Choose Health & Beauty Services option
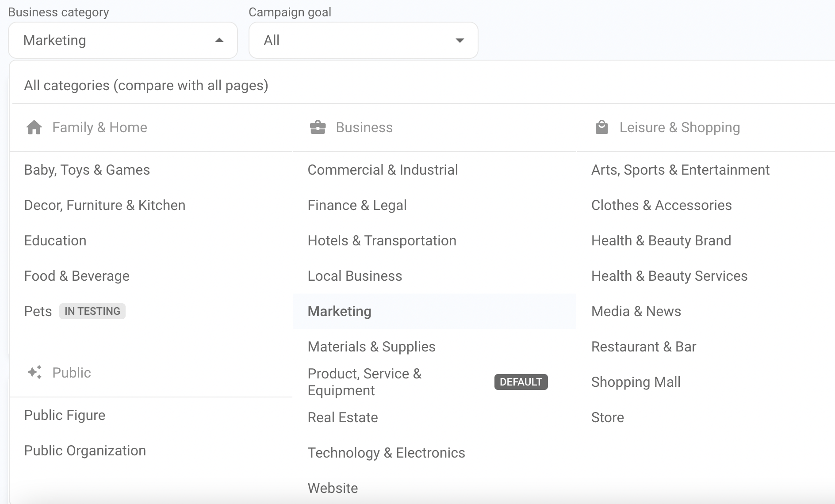Screen dimensions: 835x504 tap(669, 276)
